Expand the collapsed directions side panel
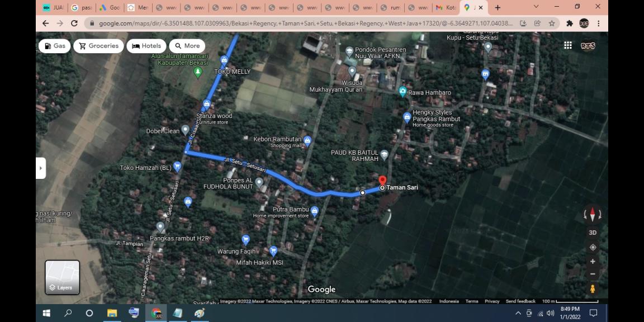 41,168
